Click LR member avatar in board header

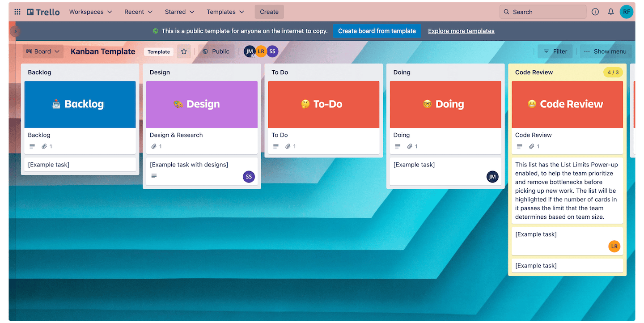pos(261,51)
